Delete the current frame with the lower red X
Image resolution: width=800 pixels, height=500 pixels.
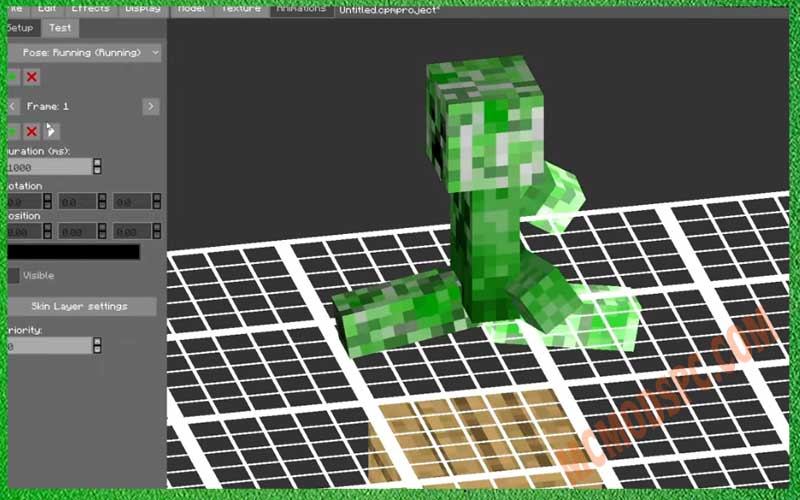[32, 132]
